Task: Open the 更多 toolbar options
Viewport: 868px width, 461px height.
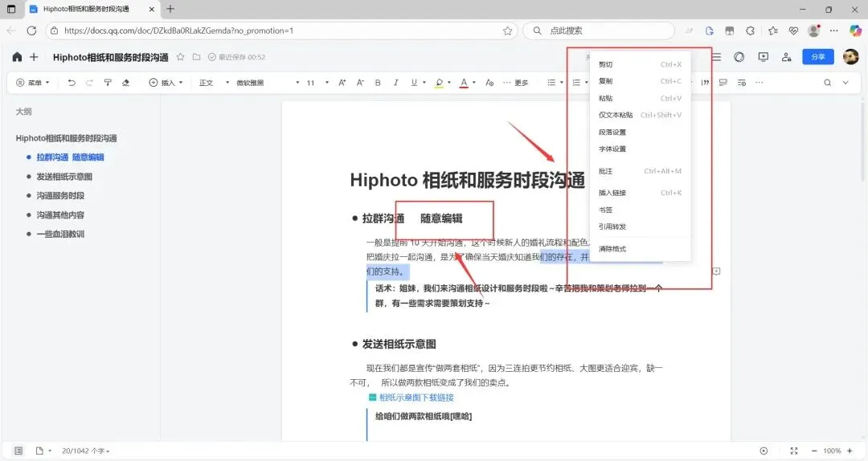Action: (515, 83)
